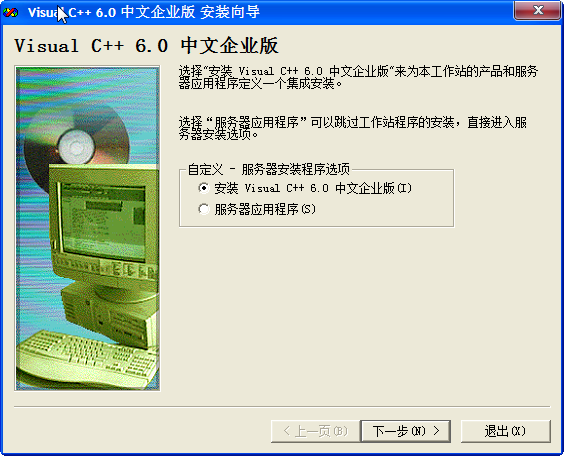Close the installer wizard with the X button
The height and width of the screenshot is (456, 564).
coord(537,10)
